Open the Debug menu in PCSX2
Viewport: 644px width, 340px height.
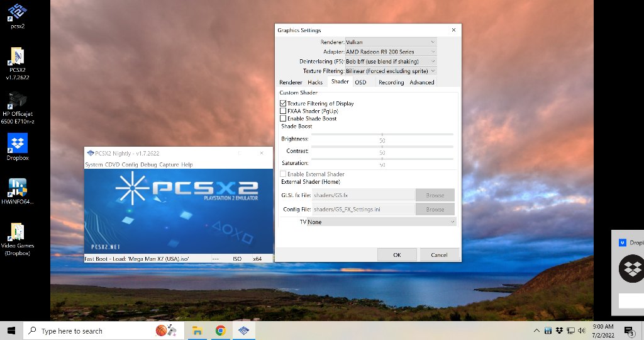point(148,164)
